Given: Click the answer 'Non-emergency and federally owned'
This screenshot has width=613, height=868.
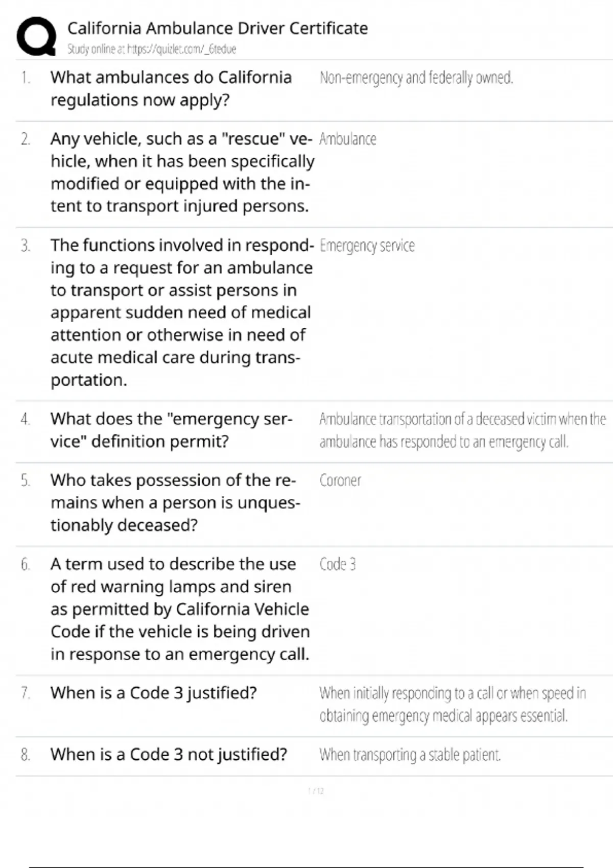Looking at the screenshot, I should pos(416,78).
